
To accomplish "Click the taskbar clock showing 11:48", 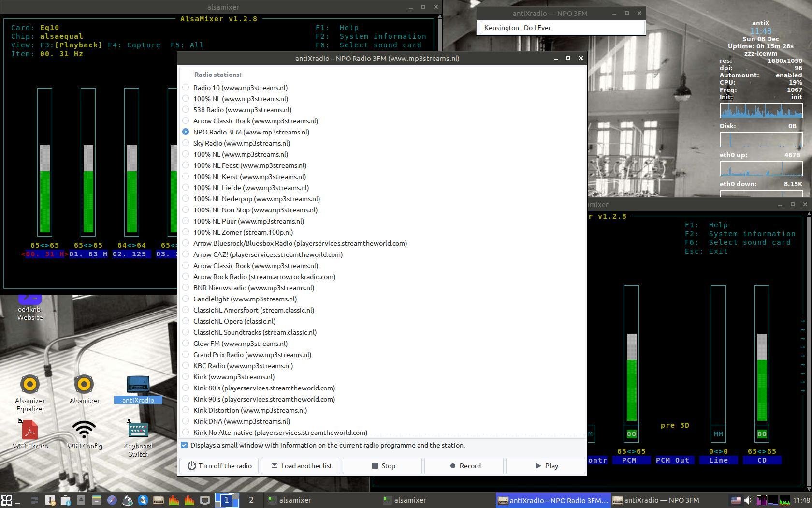I will pos(801,500).
